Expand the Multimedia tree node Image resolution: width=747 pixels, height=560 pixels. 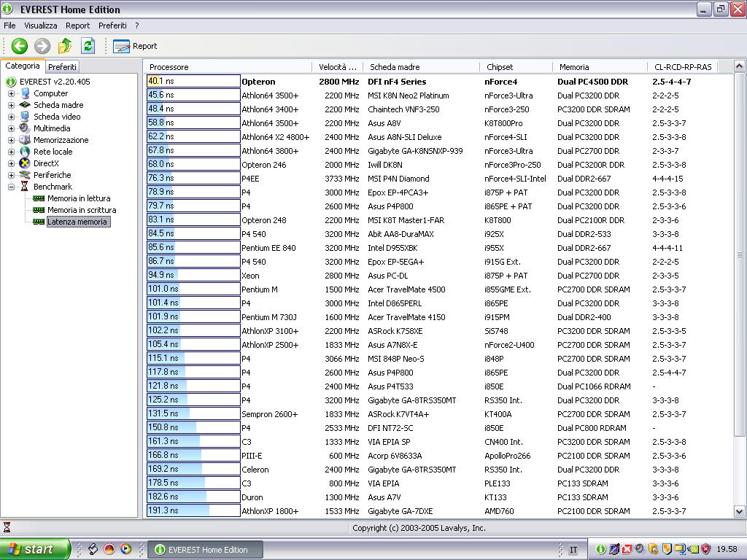pos(11,128)
